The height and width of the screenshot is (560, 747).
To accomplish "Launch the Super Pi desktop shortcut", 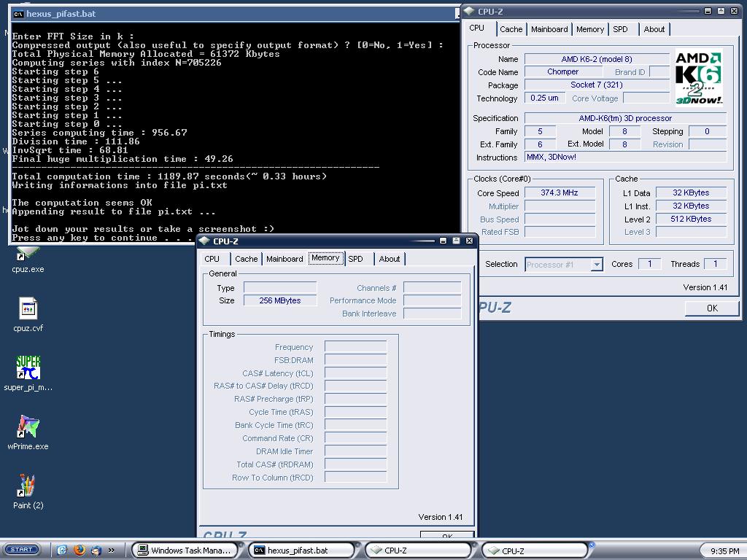I will (28, 373).
